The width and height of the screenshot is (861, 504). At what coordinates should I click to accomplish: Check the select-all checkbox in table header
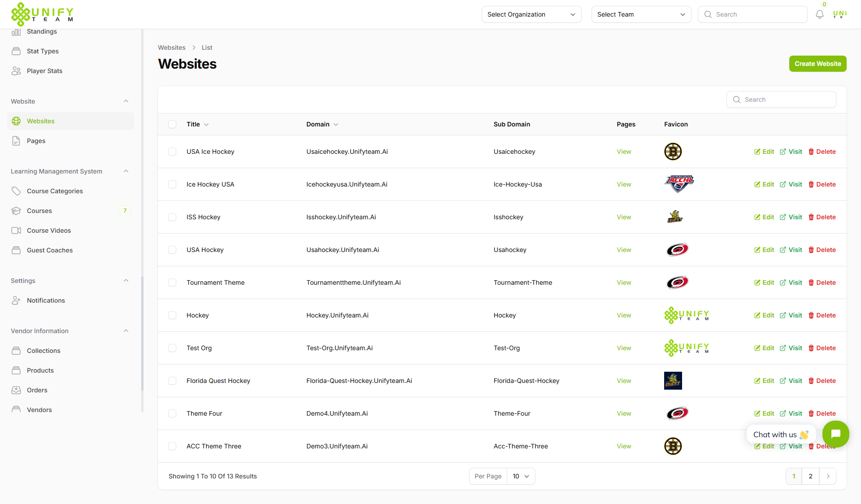(x=172, y=124)
